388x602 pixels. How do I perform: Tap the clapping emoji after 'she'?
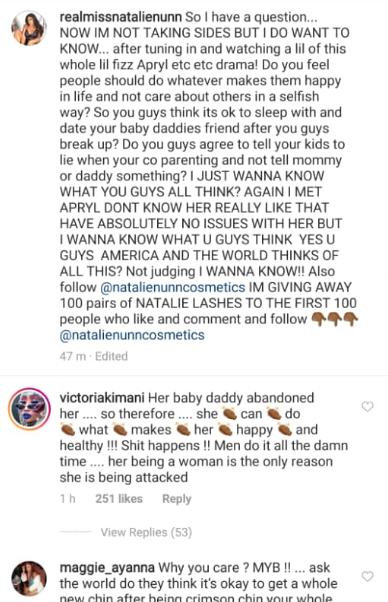(229, 414)
